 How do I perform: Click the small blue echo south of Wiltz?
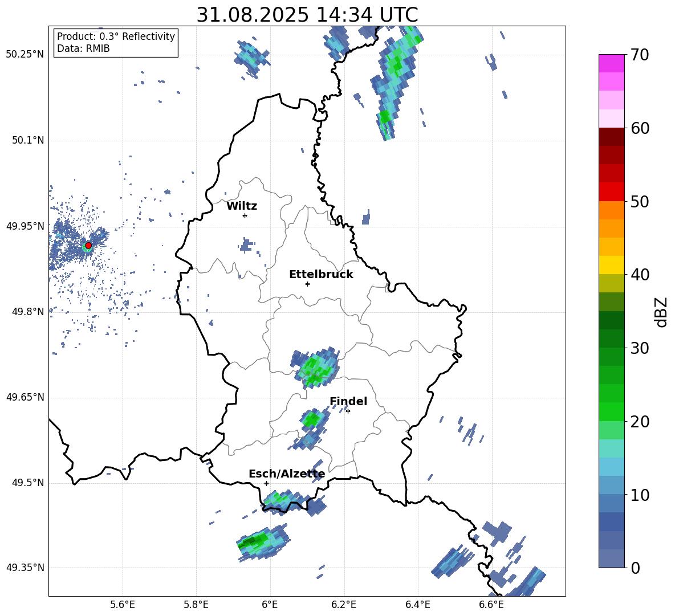click(246, 246)
